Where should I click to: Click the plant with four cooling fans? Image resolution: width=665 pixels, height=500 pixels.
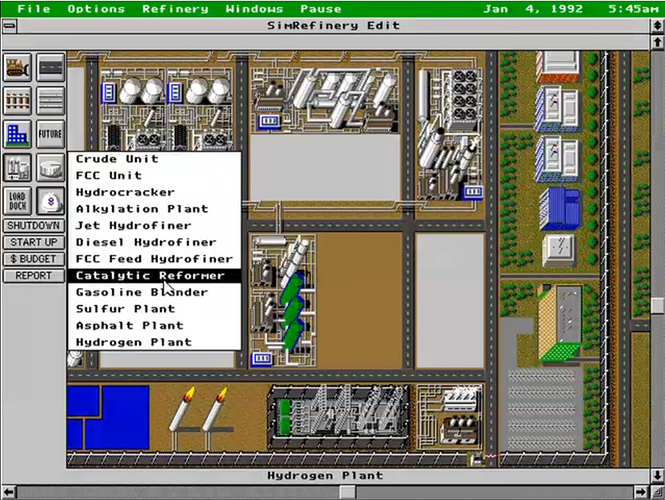(448, 135)
